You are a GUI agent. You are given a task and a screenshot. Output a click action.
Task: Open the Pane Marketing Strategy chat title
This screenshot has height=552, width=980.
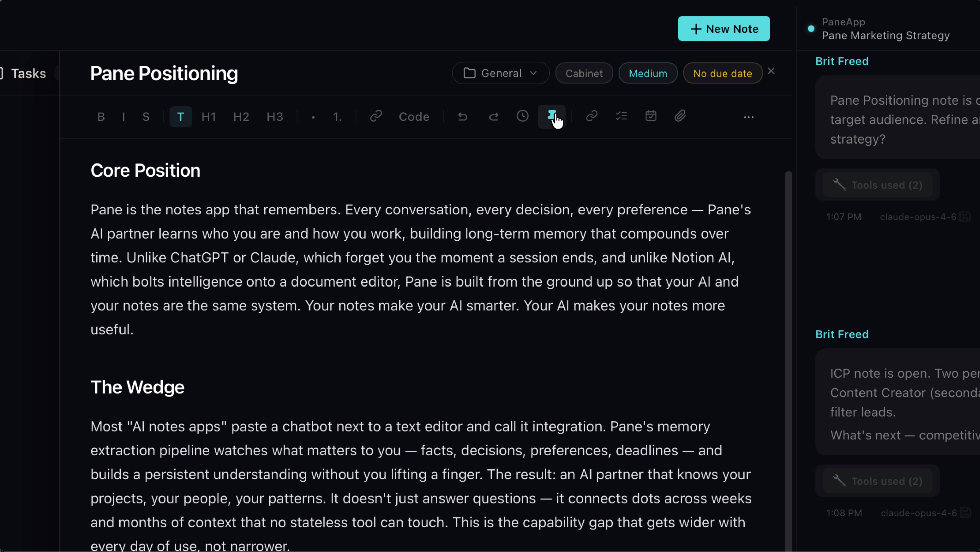point(886,35)
